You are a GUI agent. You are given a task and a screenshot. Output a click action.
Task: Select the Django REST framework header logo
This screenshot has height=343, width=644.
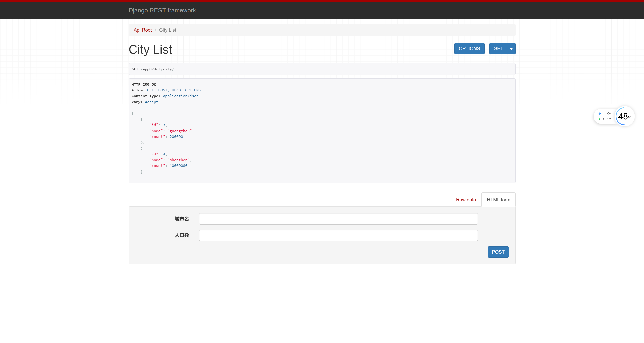pyautogui.click(x=162, y=10)
